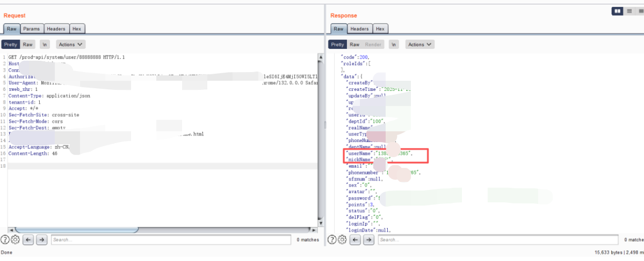Open the Response Hex tab
644x261 pixels.
[380, 29]
